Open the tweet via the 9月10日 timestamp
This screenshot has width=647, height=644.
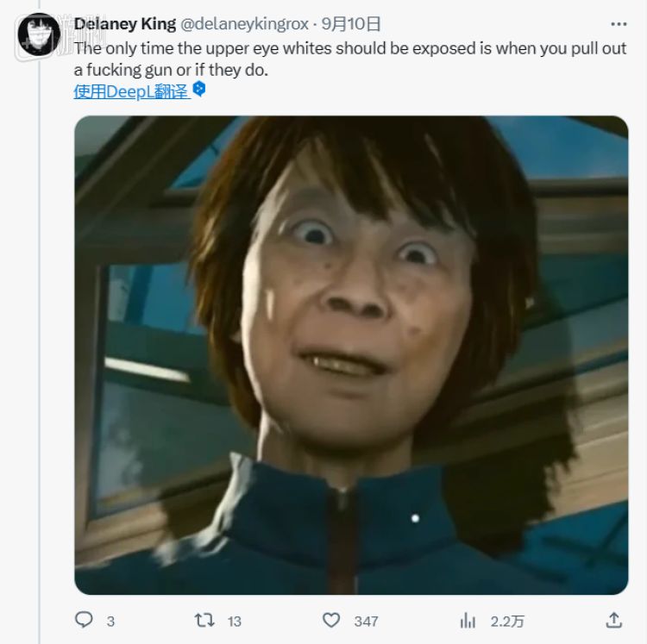[x=355, y=23]
